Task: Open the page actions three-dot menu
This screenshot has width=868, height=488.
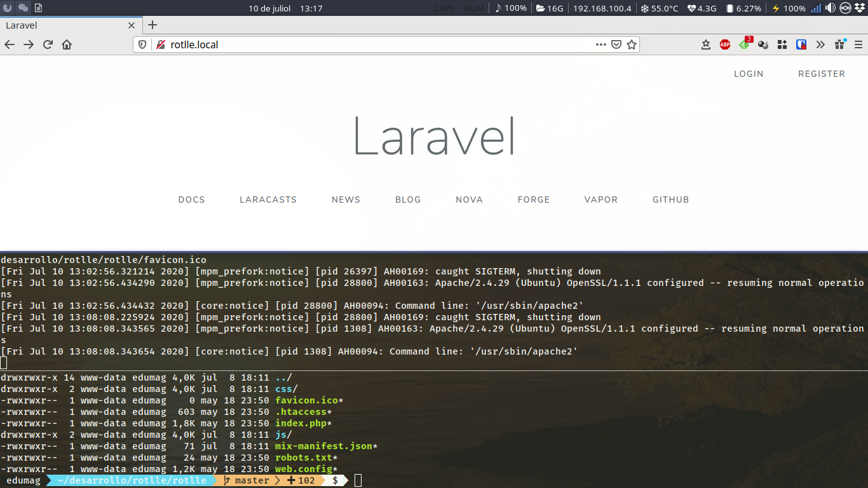Action: tap(601, 44)
